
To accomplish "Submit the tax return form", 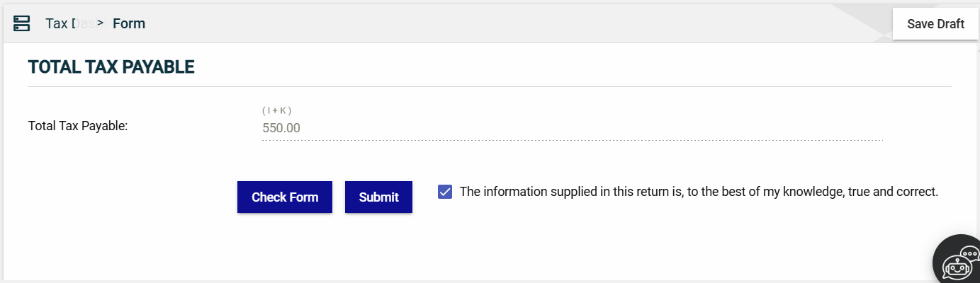I will [378, 197].
